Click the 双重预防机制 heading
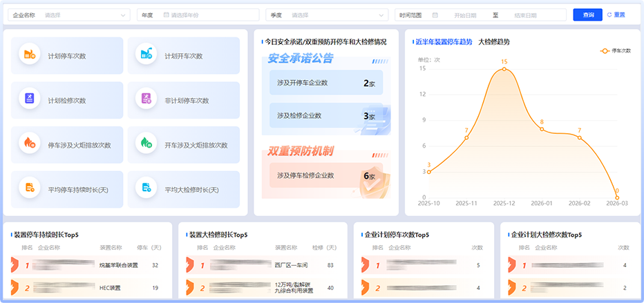Viewport: 644px width, 303px height. pos(300,151)
